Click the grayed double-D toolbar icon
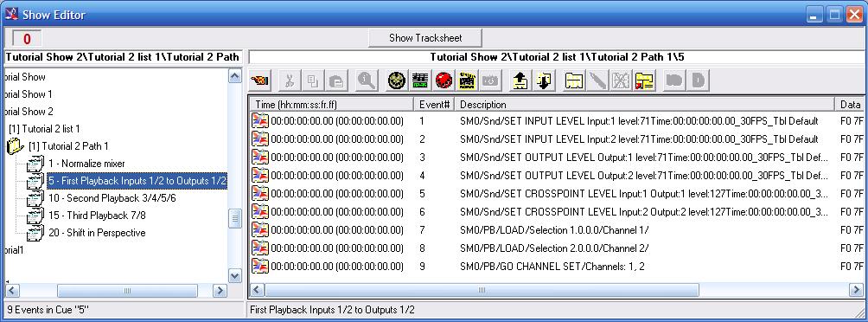This screenshot has width=868, height=322. 674,80
